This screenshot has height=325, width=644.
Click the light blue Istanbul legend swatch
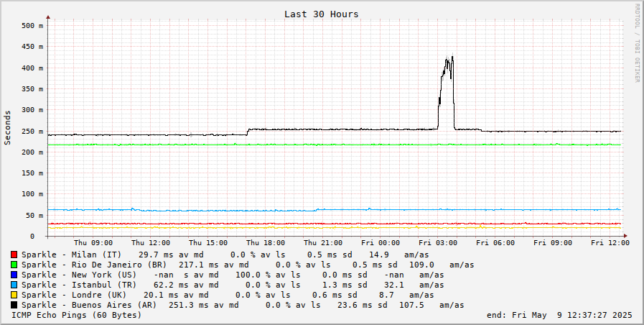pyautogui.click(x=14, y=285)
